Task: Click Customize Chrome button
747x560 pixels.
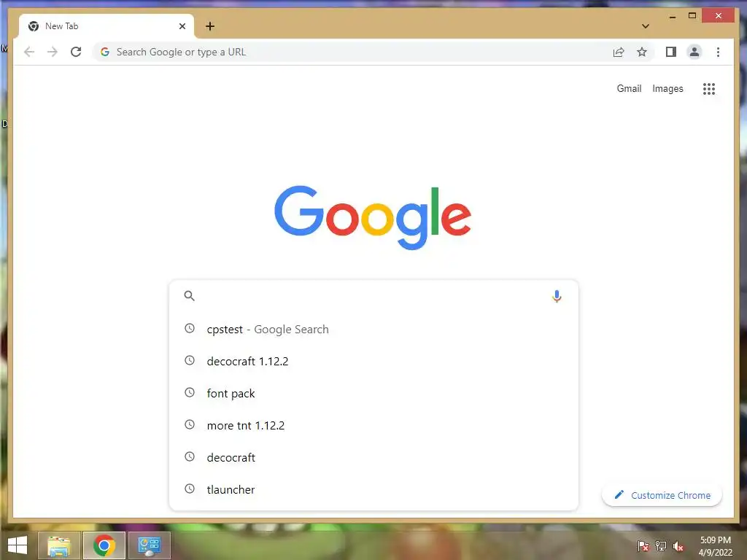Action: 662,495
